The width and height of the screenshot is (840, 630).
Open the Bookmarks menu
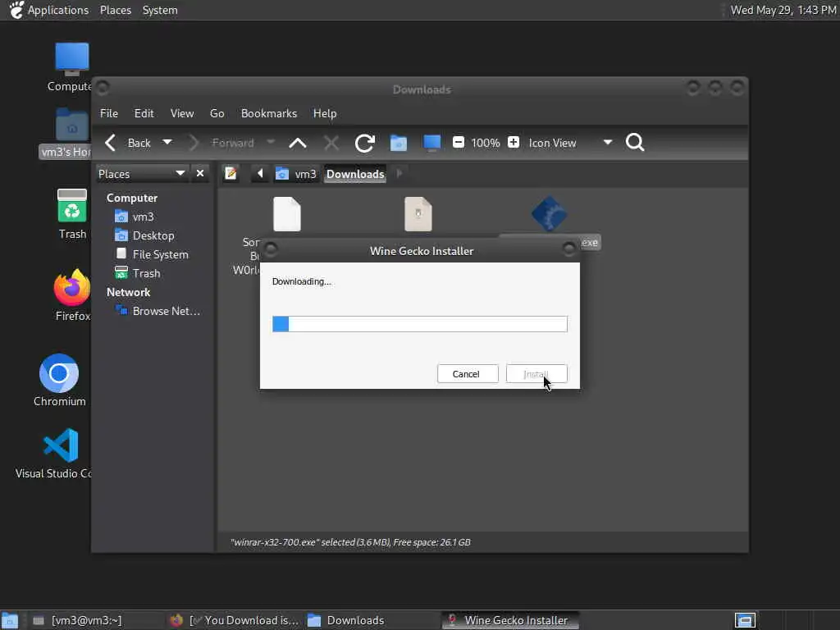[269, 113]
